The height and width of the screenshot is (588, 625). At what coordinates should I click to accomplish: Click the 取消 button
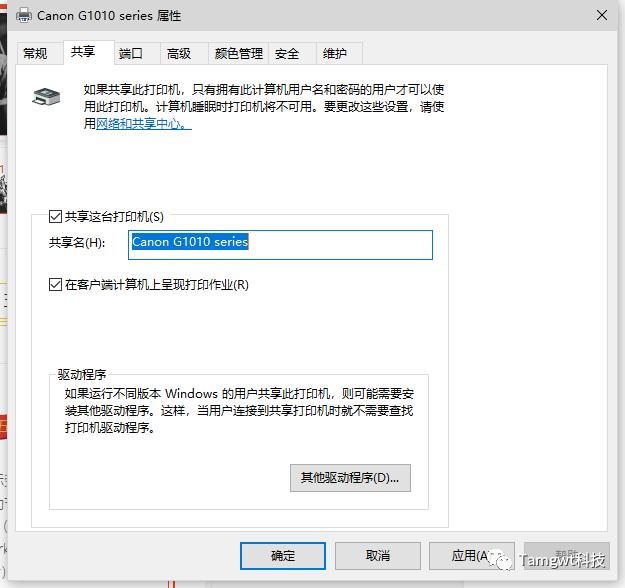pos(377,556)
